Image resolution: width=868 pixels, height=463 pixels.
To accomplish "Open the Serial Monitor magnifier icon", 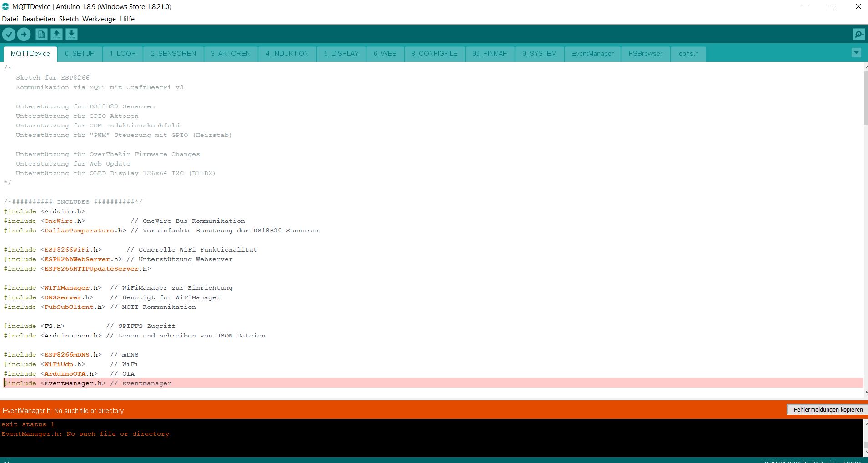I will point(858,34).
